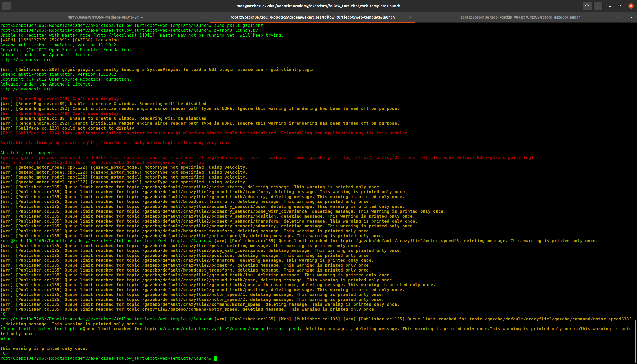Switch to the rotors_gazebo launch tab
The height and width of the screenshot is (364, 637).
pyautogui.click(x=521, y=17)
